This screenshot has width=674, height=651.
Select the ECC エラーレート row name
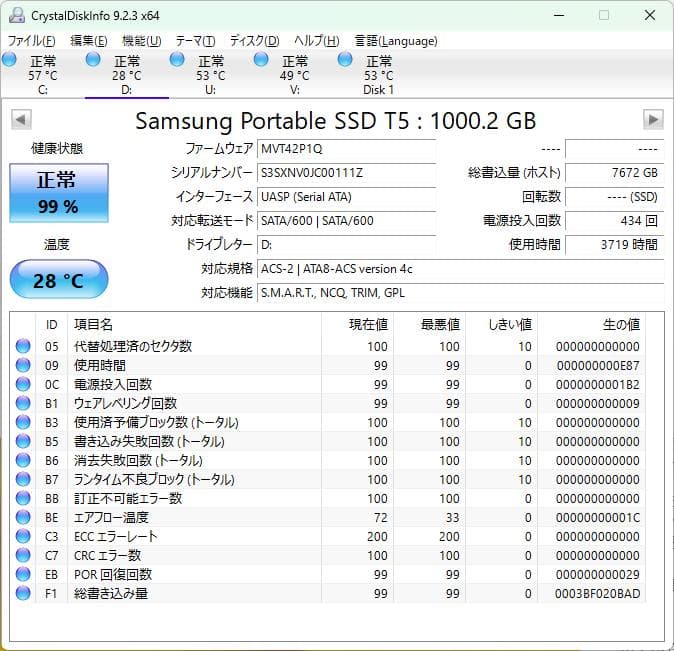tap(116, 536)
